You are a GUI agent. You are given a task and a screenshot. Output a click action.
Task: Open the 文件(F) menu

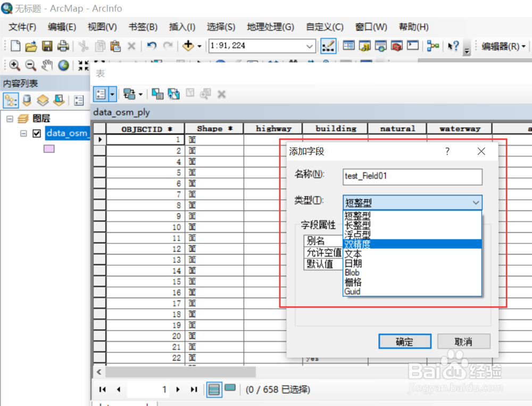click(x=22, y=27)
